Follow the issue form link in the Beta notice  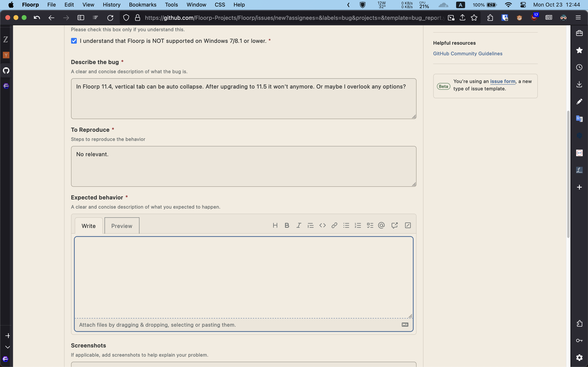click(502, 81)
